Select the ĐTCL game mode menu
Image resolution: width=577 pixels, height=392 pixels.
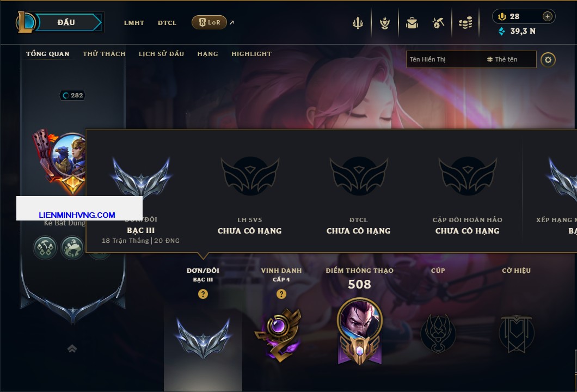click(x=167, y=23)
